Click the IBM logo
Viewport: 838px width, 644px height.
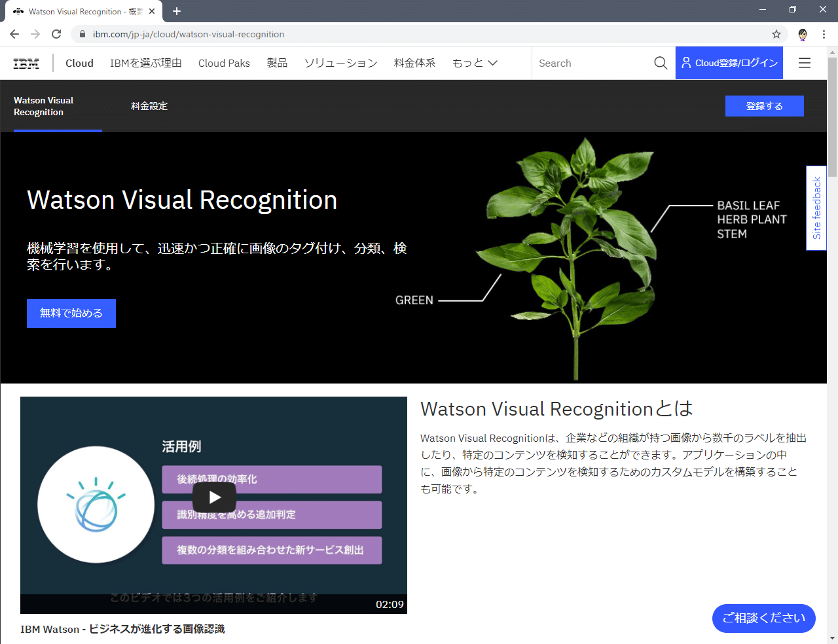coord(26,63)
